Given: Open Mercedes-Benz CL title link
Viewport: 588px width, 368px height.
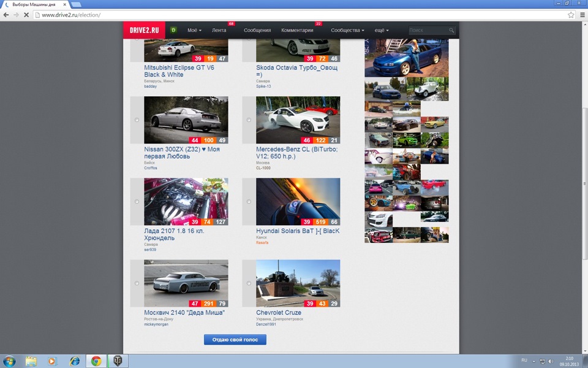Looking at the screenshot, I should [x=296, y=153].
